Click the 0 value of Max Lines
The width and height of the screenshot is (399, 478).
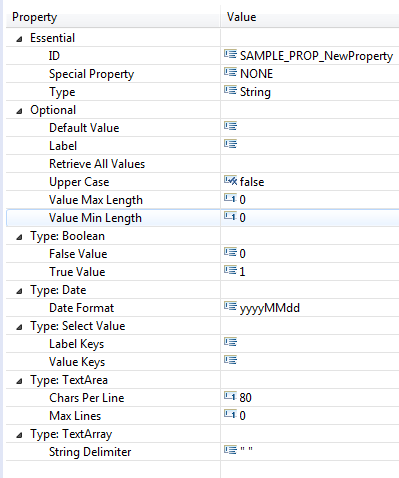242,416
